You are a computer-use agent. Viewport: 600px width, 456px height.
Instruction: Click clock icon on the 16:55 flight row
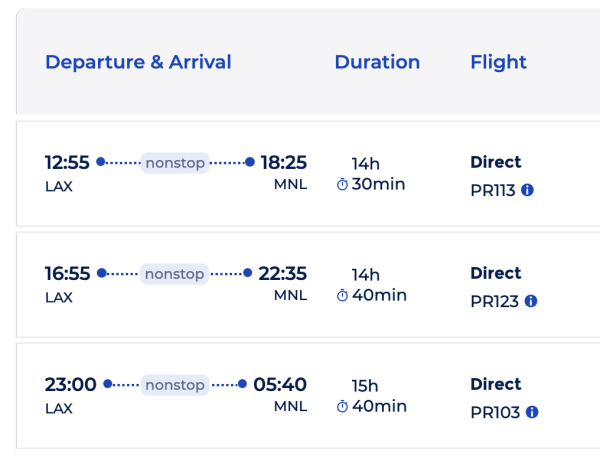(x=342, y=296)
